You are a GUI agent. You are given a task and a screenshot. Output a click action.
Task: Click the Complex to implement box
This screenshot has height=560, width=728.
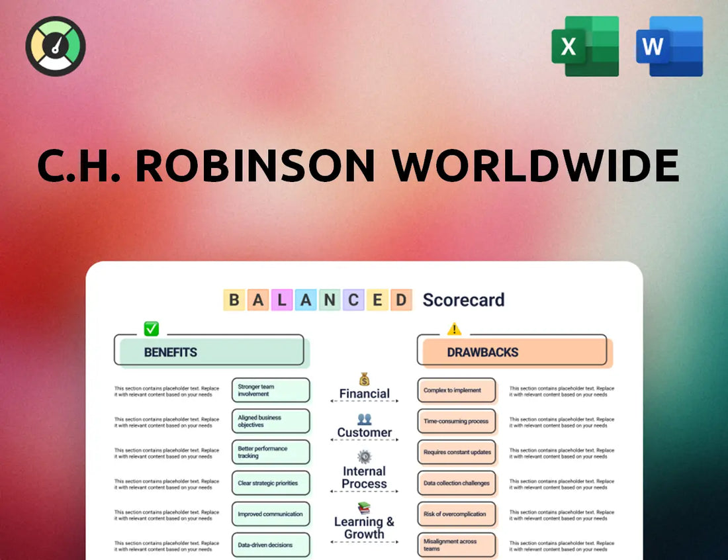(x=457, y=390)
